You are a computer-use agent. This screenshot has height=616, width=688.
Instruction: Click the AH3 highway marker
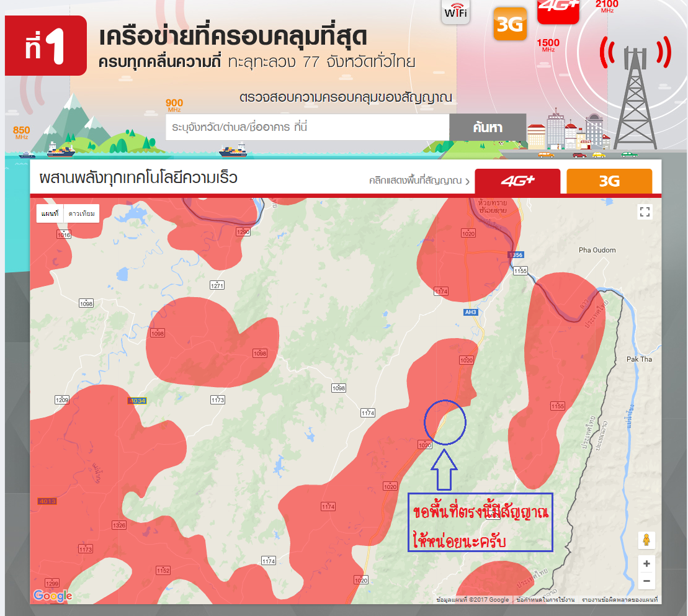pyautogui.click(x=470, y=313)
